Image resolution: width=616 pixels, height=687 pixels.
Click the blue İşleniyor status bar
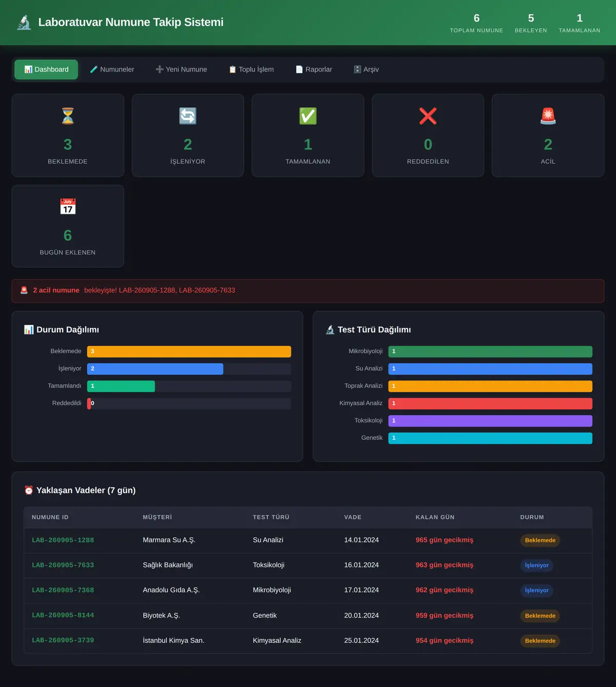pos(155,369)
